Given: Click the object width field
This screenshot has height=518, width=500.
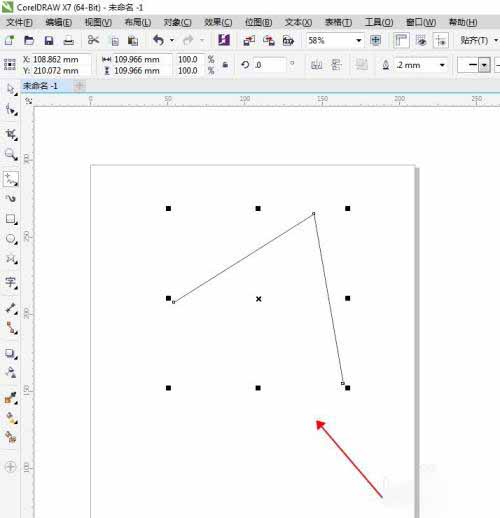Looking at the screenshot, I should 142,59.
